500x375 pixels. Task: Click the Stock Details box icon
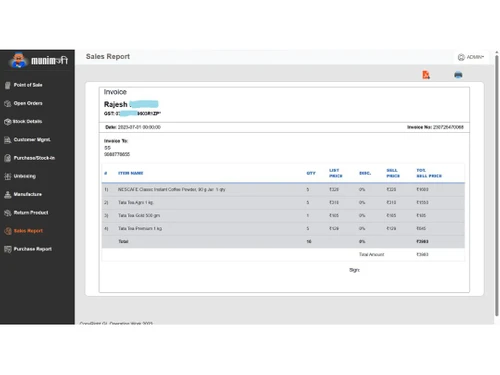coord(8,122)
